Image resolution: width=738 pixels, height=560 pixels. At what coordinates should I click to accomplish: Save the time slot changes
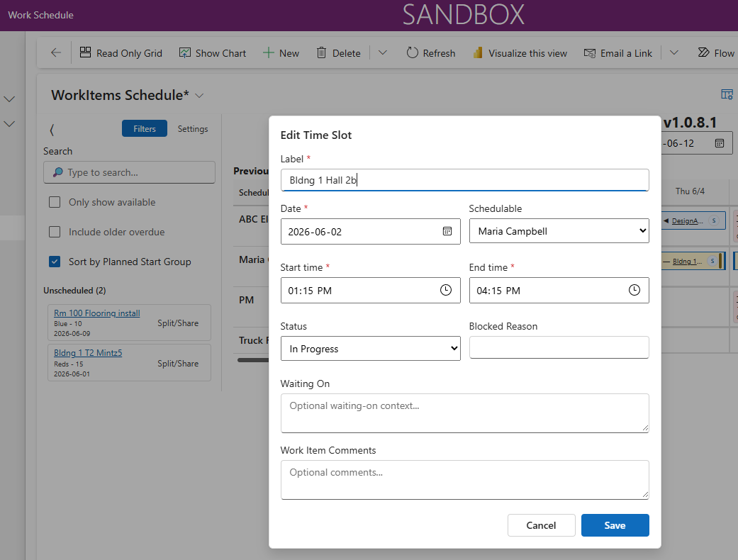615,525
